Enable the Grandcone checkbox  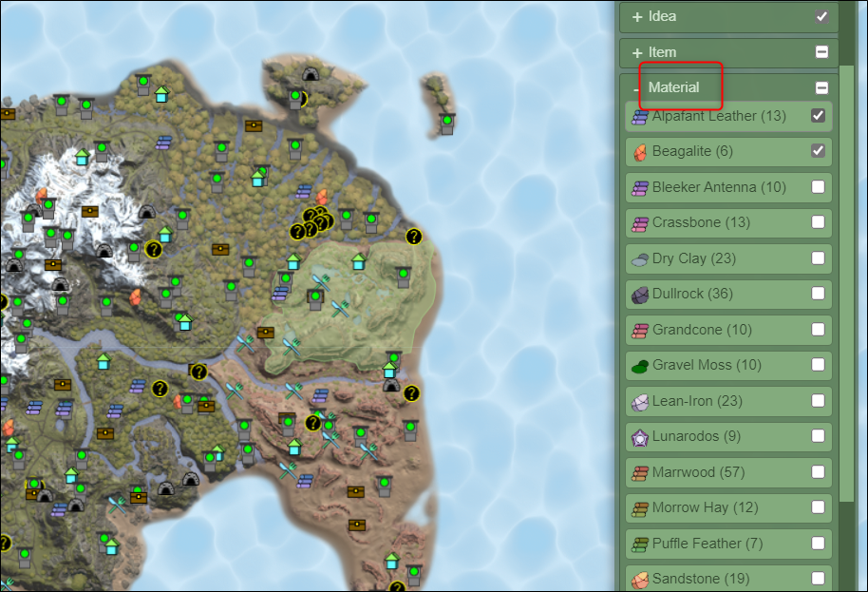click(x=818, y=329)
